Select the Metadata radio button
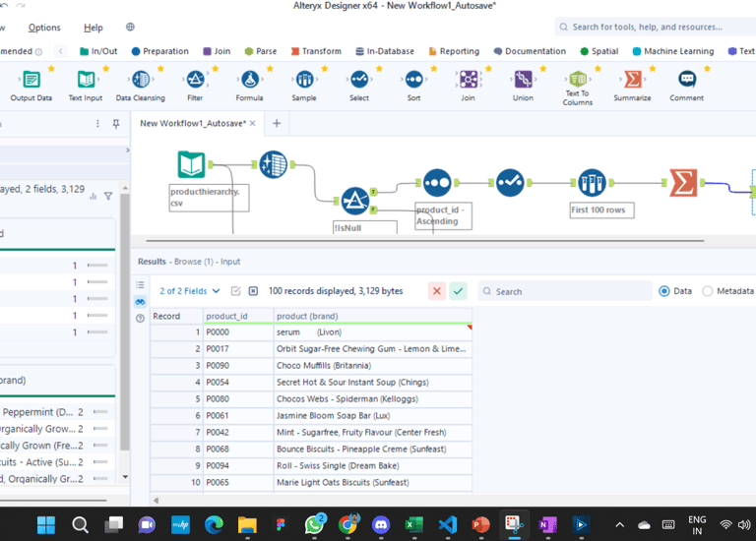The height and width of the screenshot is (541, 756). pyautogui.click(x=708, y=291)
